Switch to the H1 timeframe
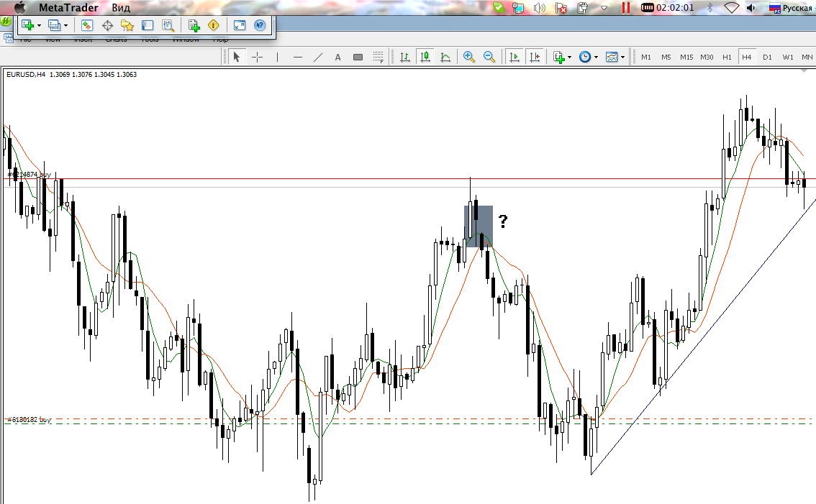 [x=727, y=58]
